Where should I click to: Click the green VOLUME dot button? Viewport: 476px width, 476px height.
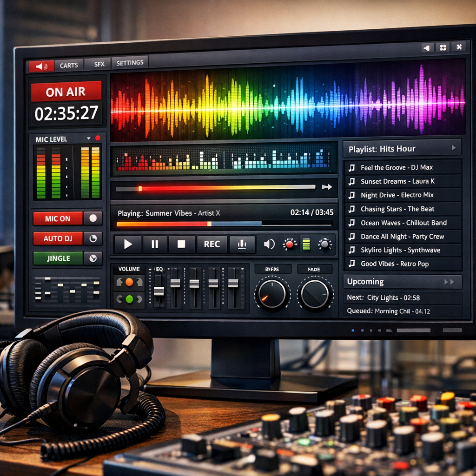[x=129, y=299]
